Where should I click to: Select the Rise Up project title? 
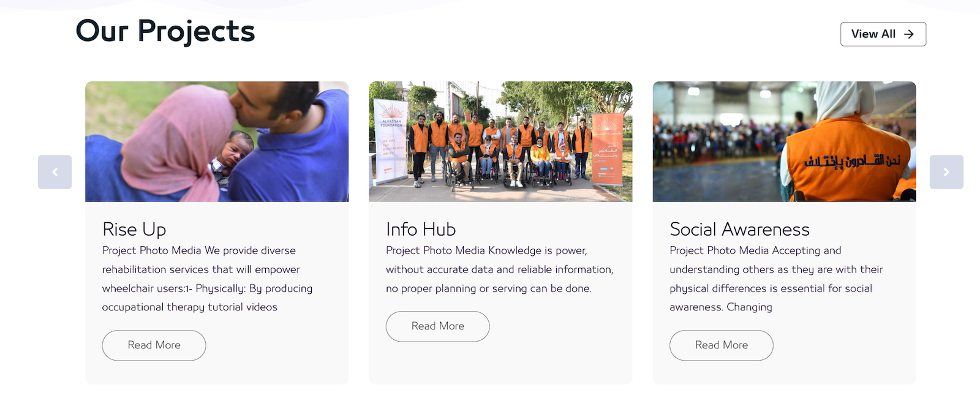coord(134,230)
